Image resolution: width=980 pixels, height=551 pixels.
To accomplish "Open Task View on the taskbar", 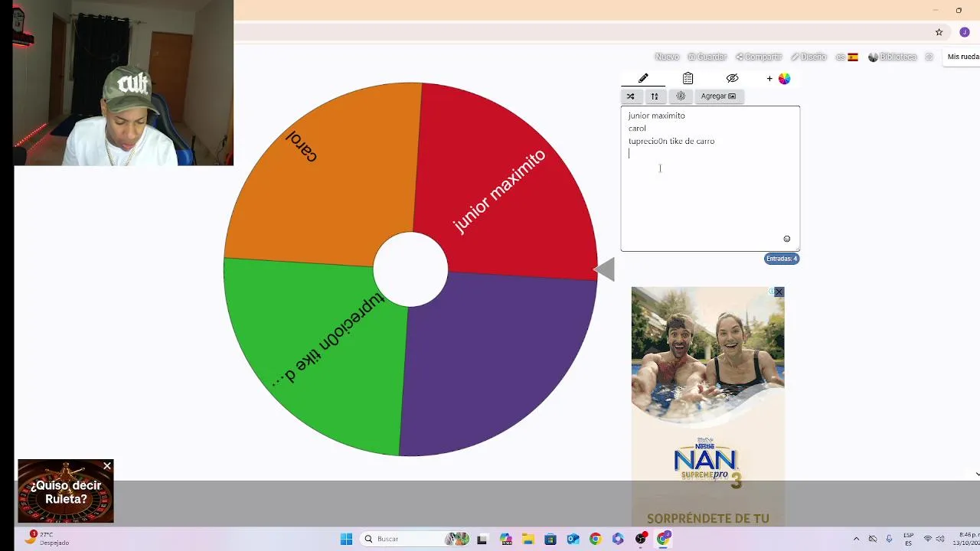I will (482, 539).
